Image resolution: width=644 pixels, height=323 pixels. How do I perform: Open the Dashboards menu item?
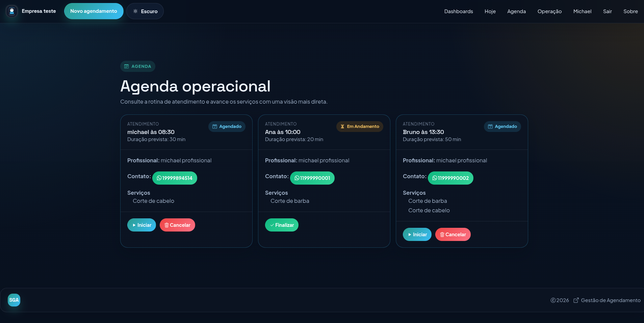pos(458,11)
